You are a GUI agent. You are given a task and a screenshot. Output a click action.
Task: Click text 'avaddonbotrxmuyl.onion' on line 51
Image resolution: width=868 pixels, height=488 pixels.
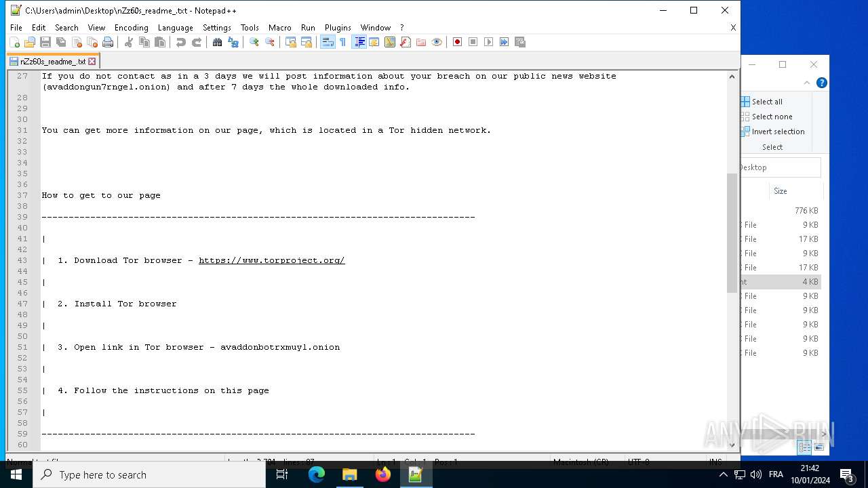tap(280, 347)
